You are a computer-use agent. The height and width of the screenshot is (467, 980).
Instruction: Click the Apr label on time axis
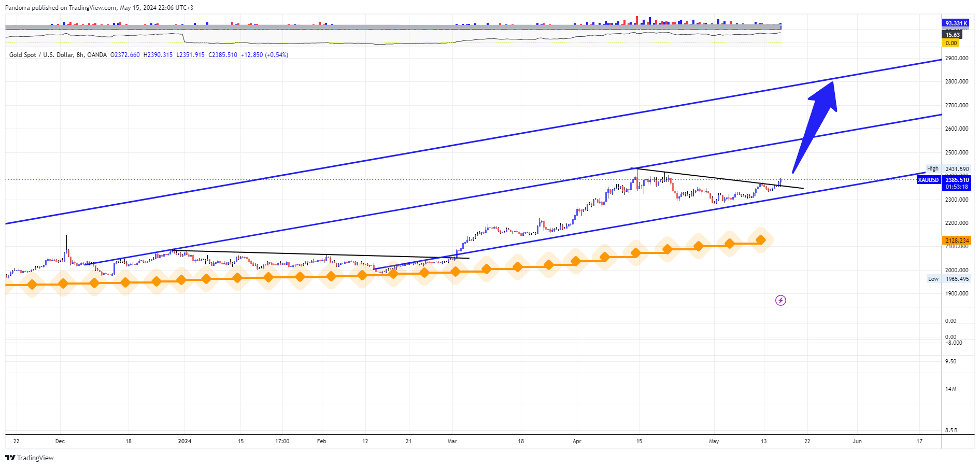(577, 441)
